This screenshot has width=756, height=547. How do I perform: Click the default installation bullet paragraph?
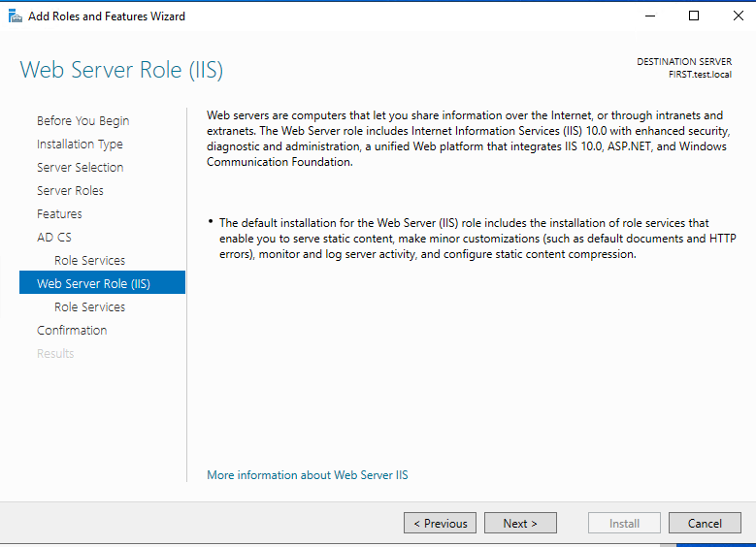click(477, 239)
